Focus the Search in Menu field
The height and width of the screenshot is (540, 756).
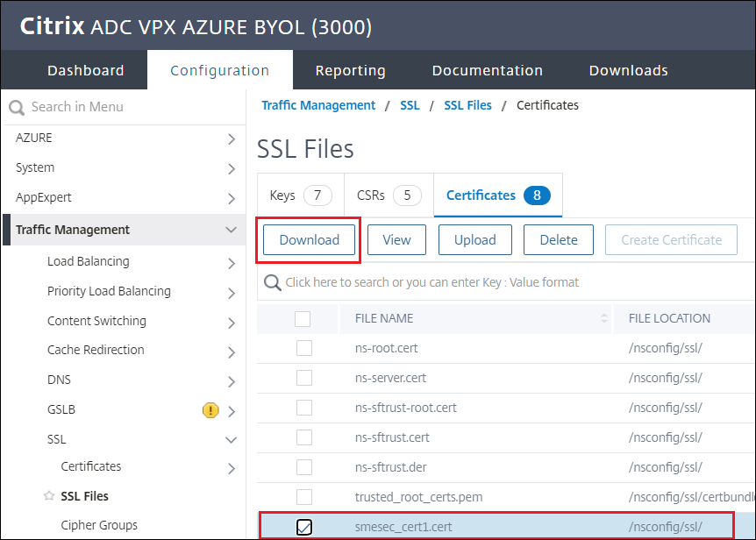[x=125, y=107]
